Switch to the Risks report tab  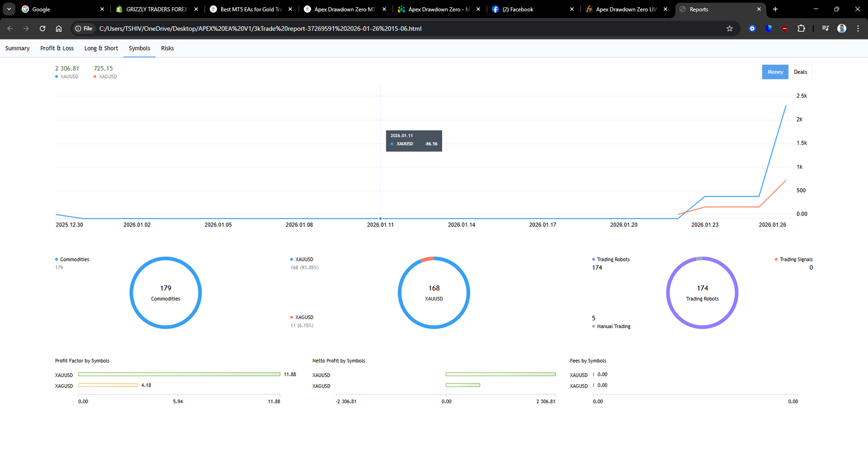click(167, 48)
